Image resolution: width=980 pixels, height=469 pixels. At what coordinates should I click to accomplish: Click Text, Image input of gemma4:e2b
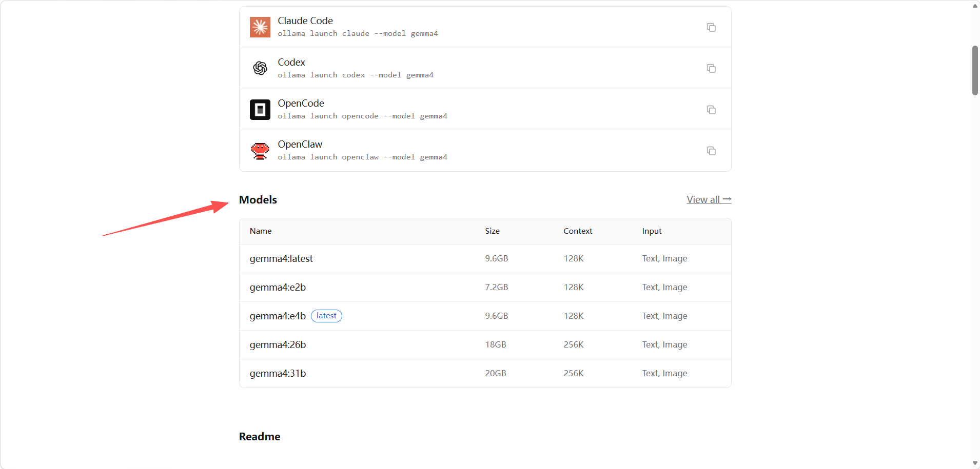664,288
